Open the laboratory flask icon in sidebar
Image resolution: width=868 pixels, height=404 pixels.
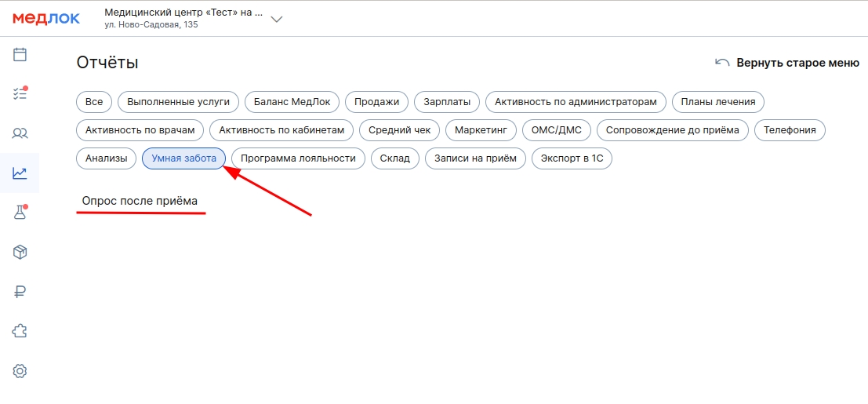point(20,213)
